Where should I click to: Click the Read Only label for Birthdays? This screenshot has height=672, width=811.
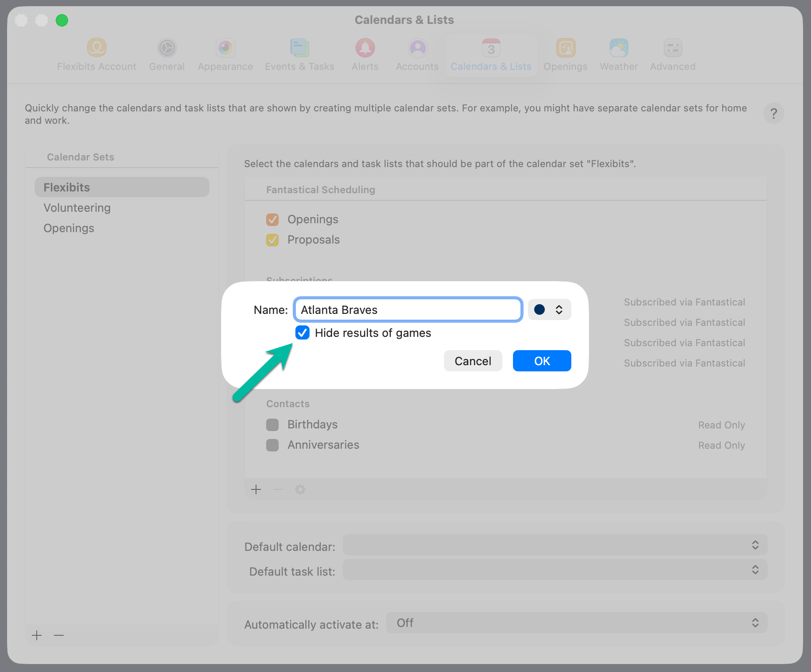[x=722, y=425]
